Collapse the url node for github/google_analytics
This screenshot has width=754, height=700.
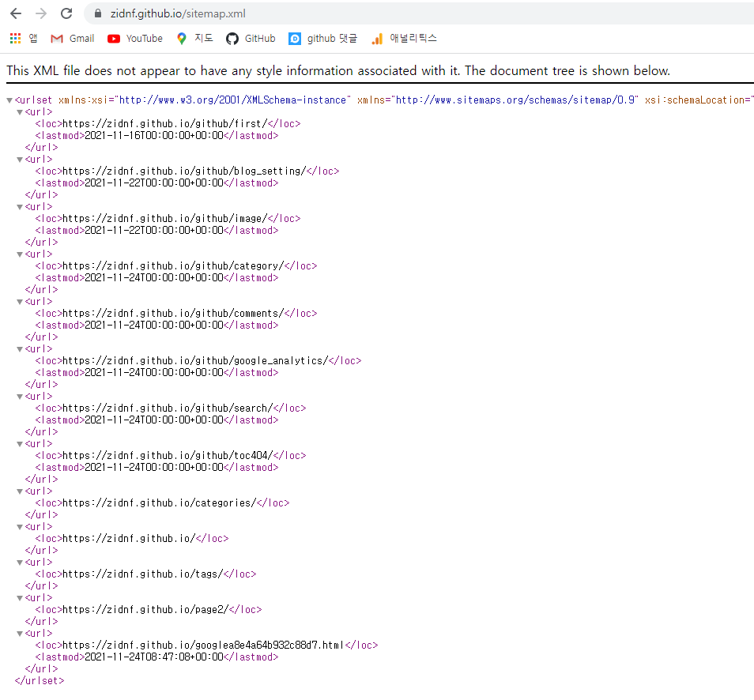click(21, 349)
